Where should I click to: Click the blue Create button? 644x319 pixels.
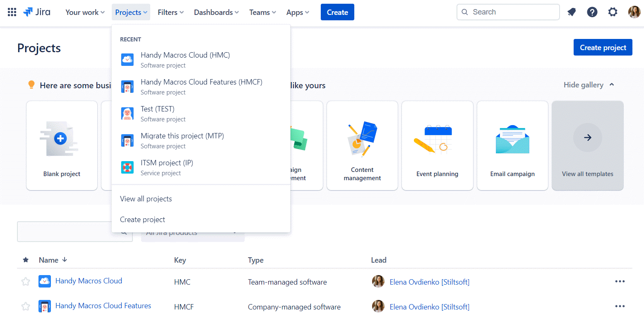337,12
